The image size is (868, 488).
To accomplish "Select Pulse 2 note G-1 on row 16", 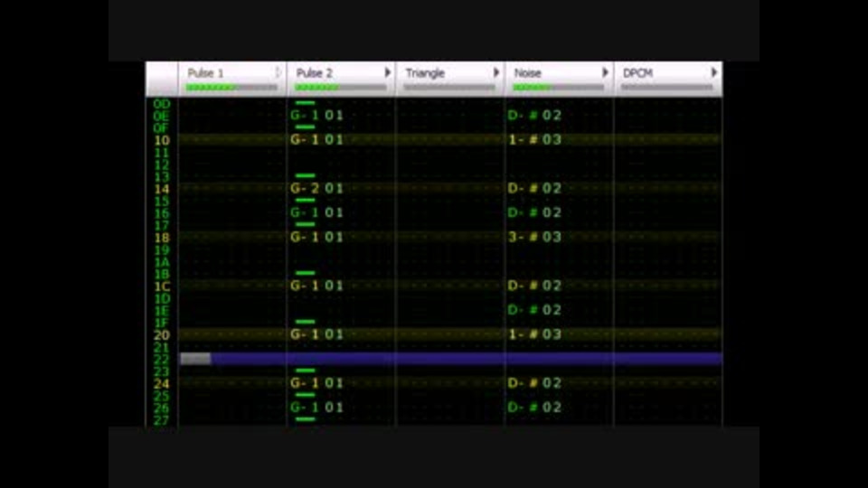I will pyautogui.click(x=316, y=212).
